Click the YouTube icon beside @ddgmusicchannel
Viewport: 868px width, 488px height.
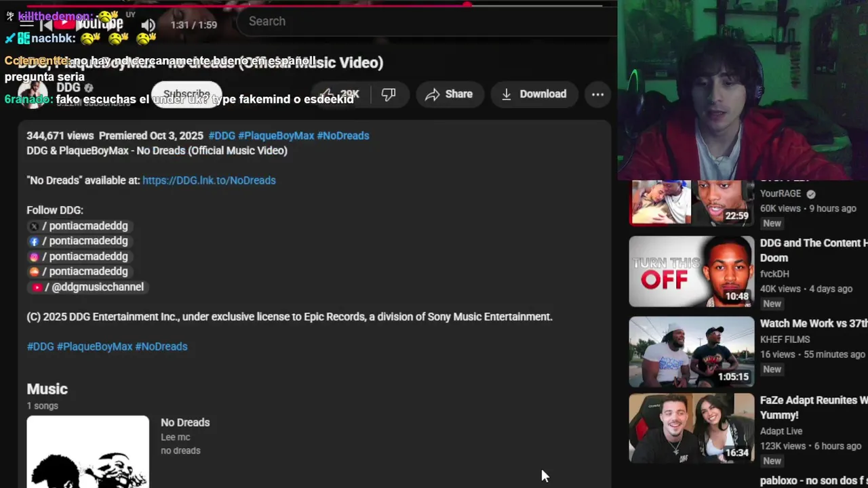(x=37, y=287)
